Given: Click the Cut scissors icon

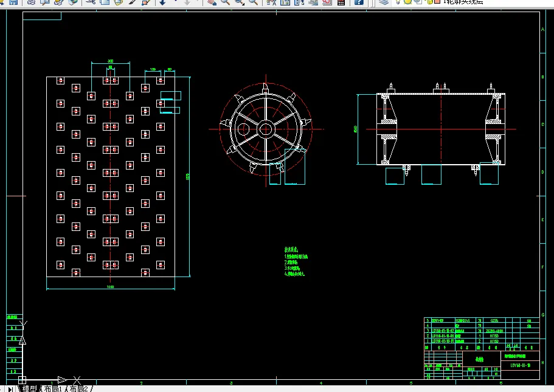Looking at the screenshot, I should click(x=91, y=2).
